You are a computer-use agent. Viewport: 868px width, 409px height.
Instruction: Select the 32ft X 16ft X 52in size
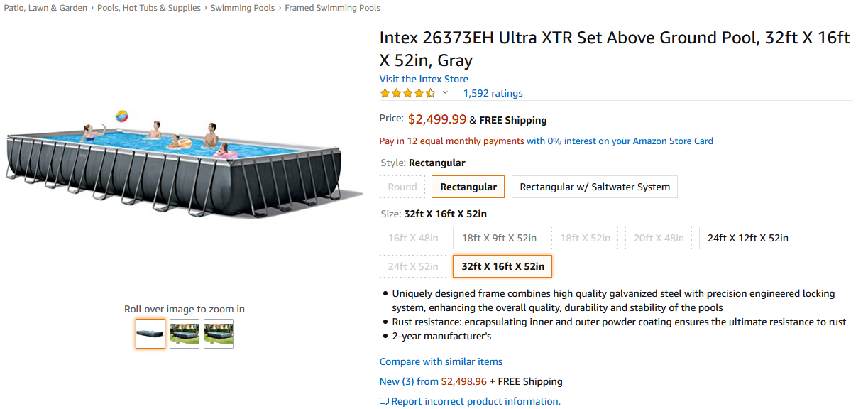click(502, 266)
